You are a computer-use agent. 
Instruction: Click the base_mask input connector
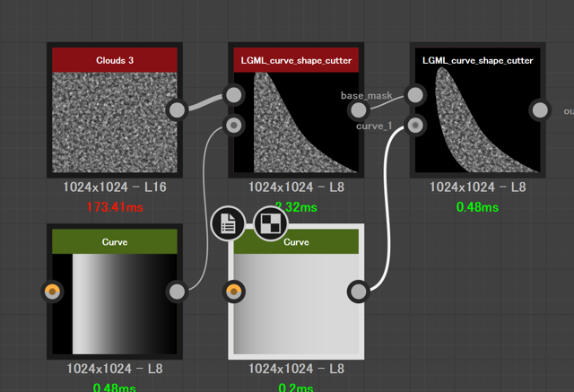(414, 94)
